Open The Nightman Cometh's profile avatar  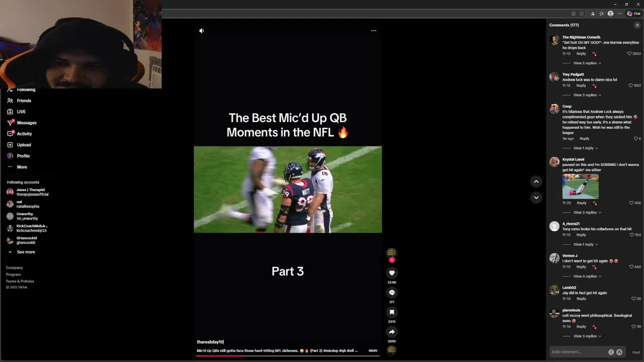point(554,40)
